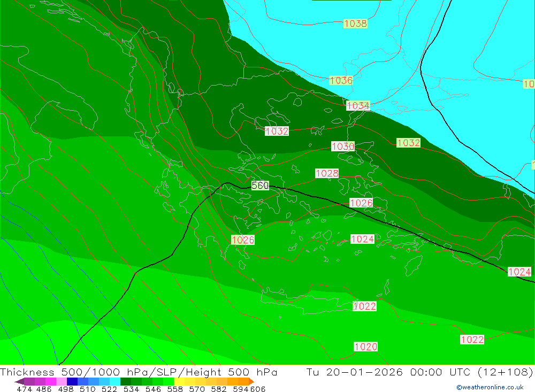Viewport: 535px width, 392px height.
Task: Pick the darkest green legend swatch
Action: click(x=126, y=381)
